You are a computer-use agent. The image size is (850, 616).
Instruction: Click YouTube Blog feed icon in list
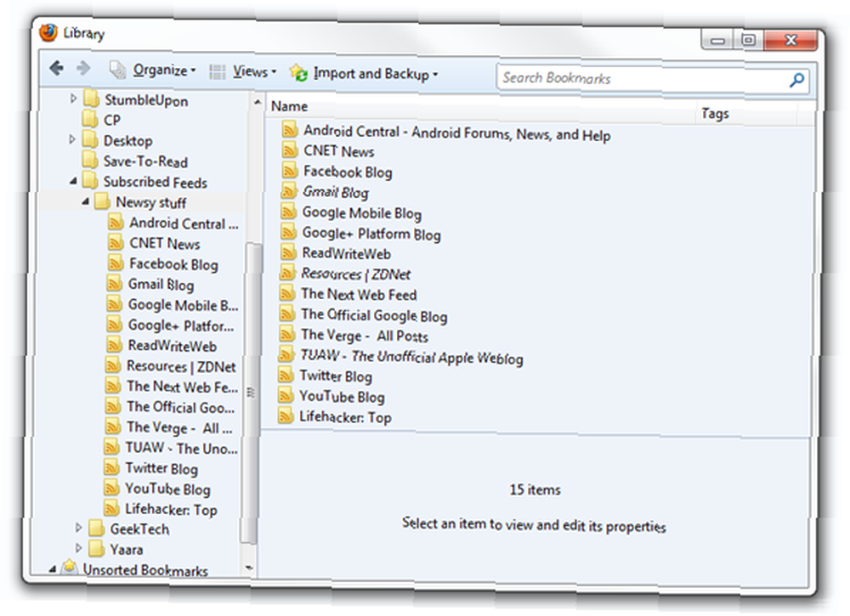[x=286, y=395]
